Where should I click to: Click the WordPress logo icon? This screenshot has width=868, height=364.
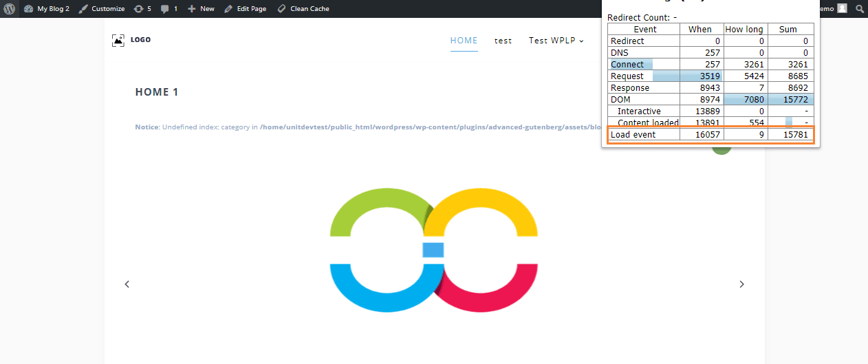pos(9,9)
